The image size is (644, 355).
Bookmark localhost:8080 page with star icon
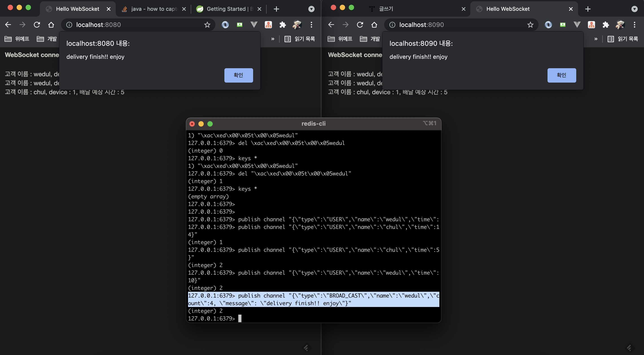point(207,25)
